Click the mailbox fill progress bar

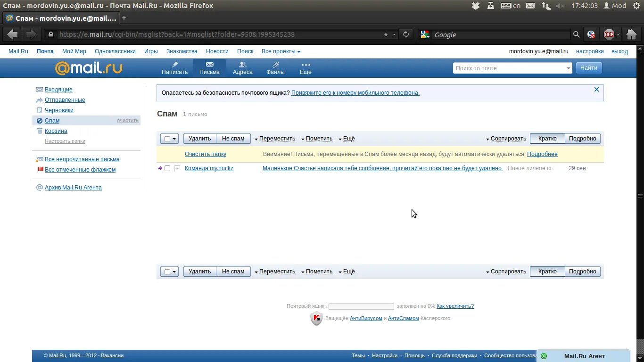(361, 306)
